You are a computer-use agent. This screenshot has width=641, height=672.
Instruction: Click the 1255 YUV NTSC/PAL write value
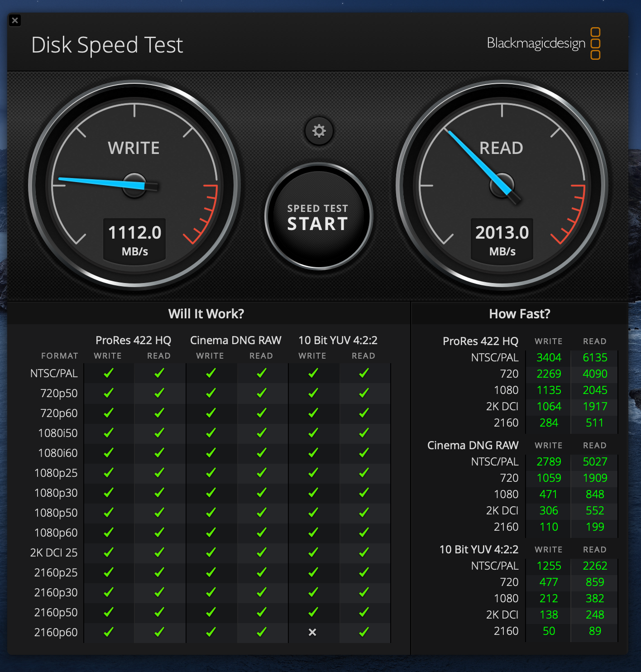[549, 566]
